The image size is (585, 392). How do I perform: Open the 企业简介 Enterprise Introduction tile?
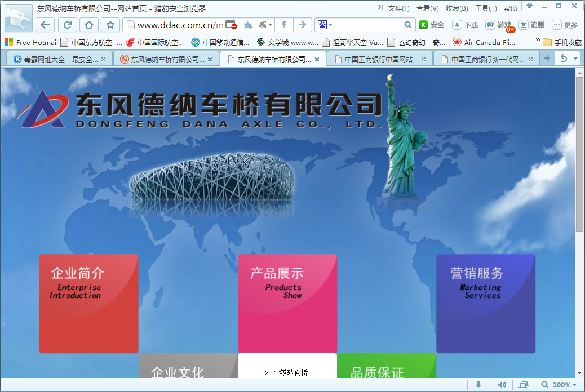[88, 304]
